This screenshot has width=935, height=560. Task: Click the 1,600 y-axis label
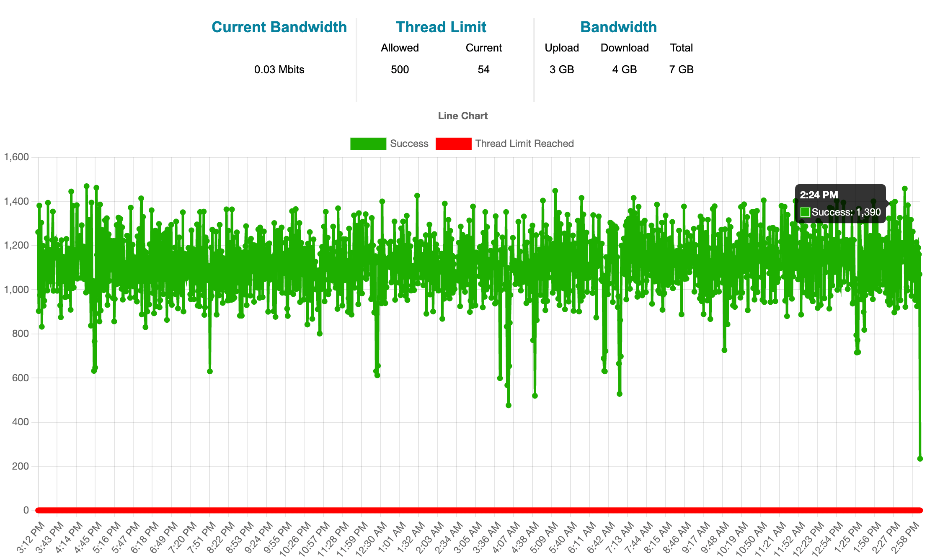pos(17,157)
